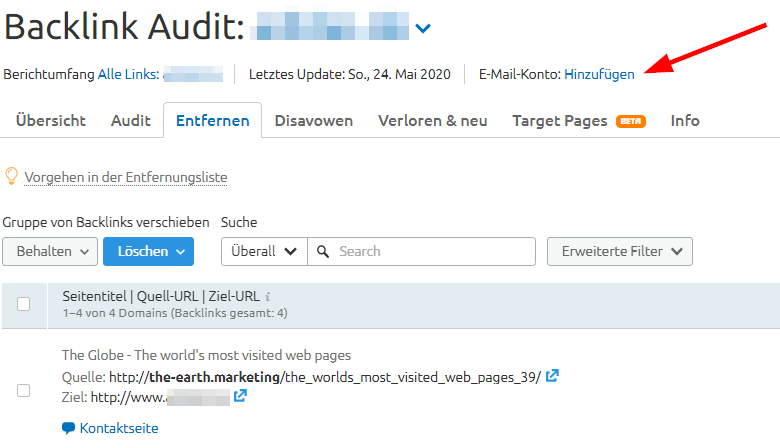Image resolution: width=780 pixels, height=448 pixels.
Task: Click the Kontaktseite link
Action: (x=119, y=429)
